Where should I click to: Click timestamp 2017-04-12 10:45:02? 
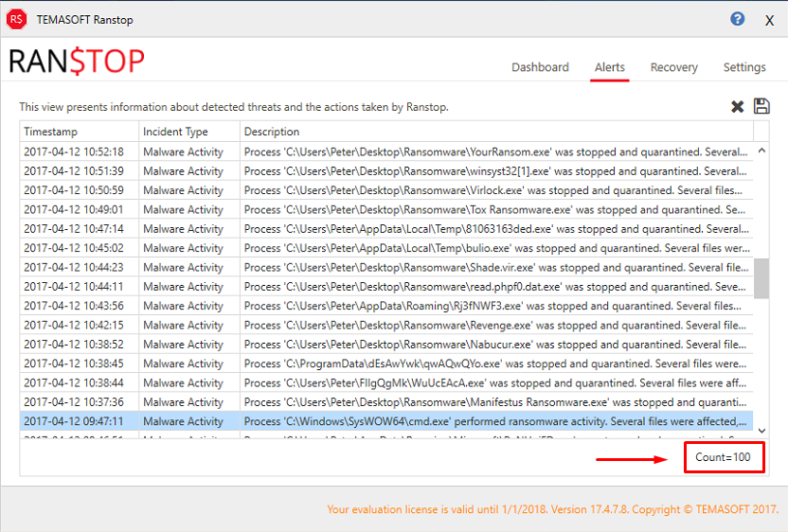click(74, 248)
